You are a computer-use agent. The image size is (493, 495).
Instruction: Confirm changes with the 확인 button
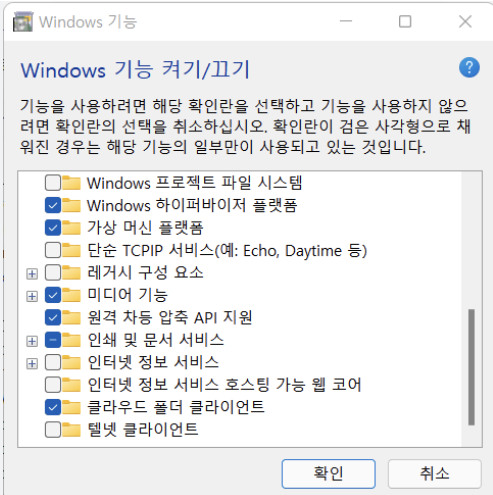coord(329,474)
